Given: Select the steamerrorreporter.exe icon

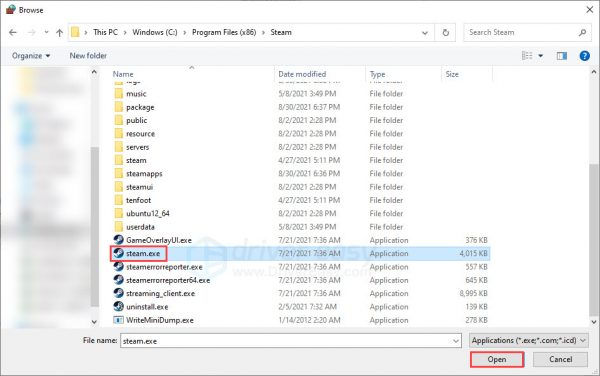Looking at the screenshot, I should (119, 267).
